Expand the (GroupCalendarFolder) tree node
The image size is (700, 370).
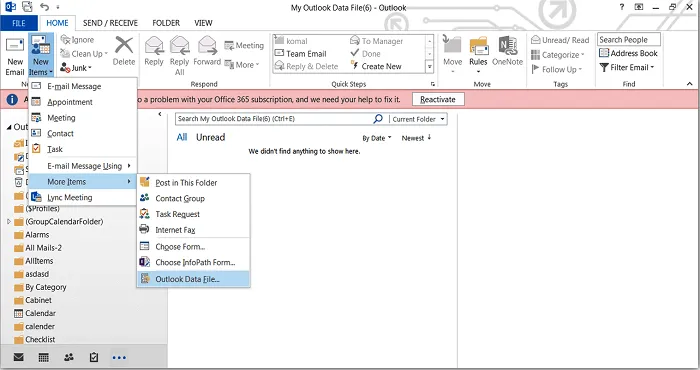8,221
